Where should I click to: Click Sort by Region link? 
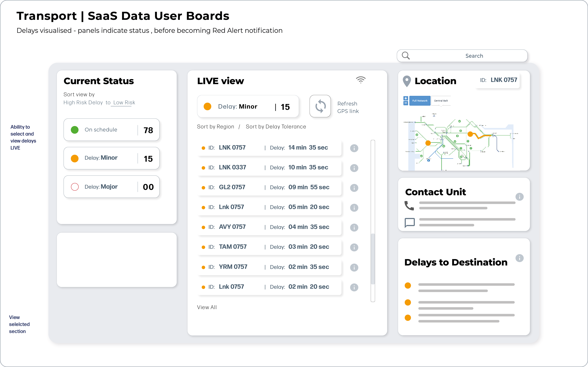pyautogui.click(x=215, y=127)
